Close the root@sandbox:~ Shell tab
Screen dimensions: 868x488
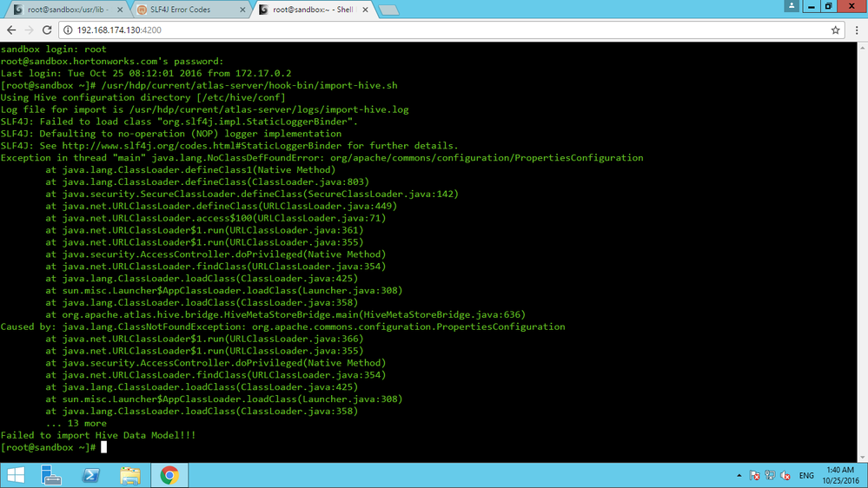tap(365, 10)
